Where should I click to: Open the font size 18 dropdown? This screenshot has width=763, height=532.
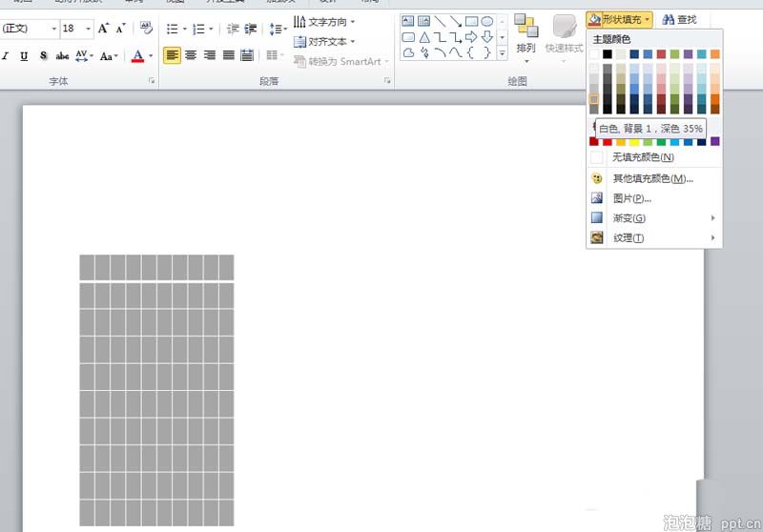[88, 29]
